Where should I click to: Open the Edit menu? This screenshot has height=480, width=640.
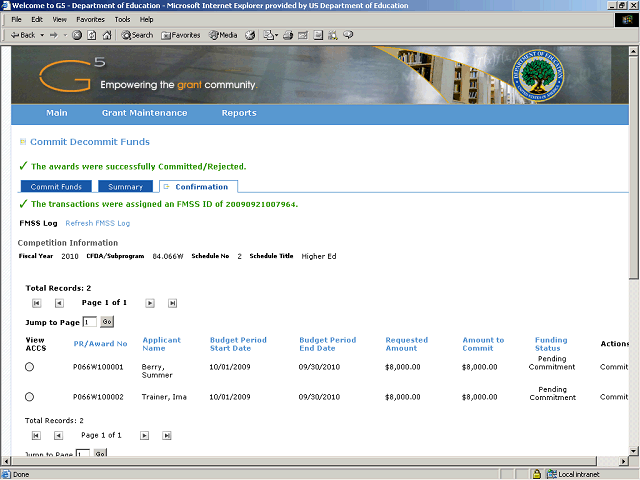[37, 19]
